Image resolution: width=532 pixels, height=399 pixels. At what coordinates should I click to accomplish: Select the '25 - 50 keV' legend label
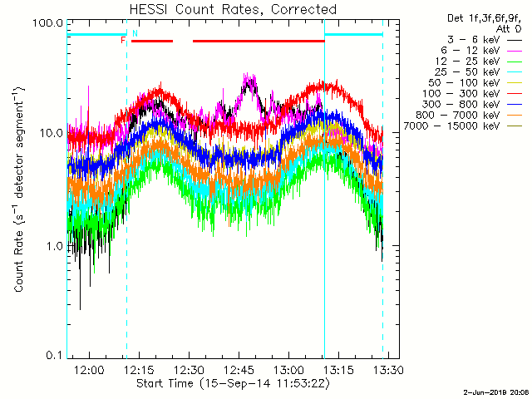pyautogui.click(x=467, y=72)
